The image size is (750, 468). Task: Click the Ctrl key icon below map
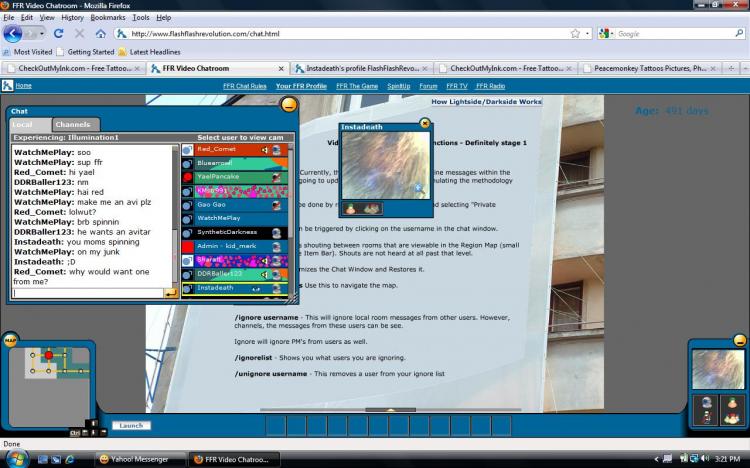[75, 433]
